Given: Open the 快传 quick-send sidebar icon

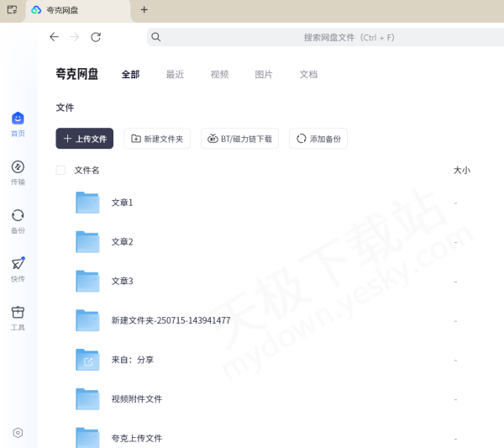Looking at the screenshot, I should (18, 264).
